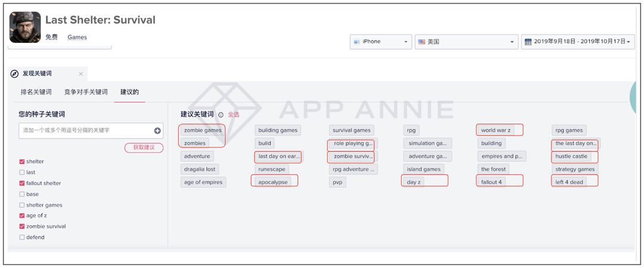Select the zombie games keyword

[x=203, y=130]
